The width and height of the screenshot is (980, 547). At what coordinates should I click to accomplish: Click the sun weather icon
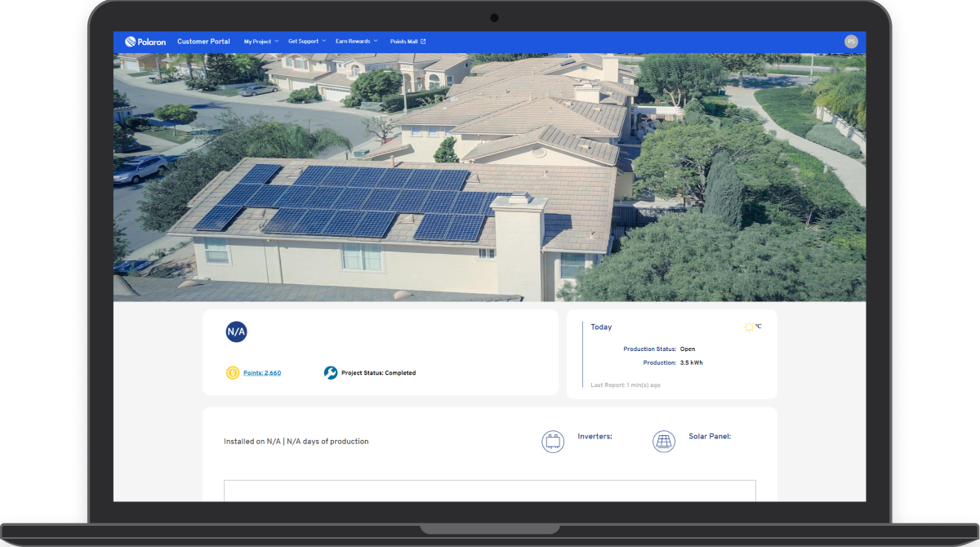coord(748,327)
